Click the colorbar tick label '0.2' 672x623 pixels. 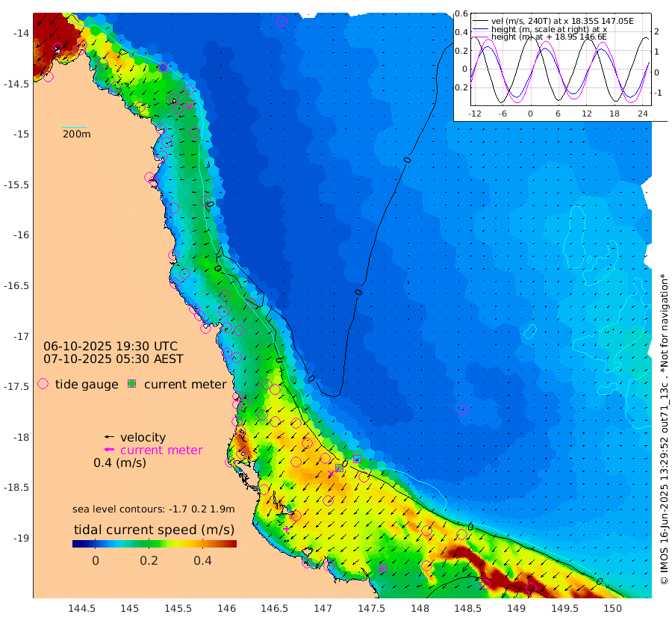tap(149, 560)
